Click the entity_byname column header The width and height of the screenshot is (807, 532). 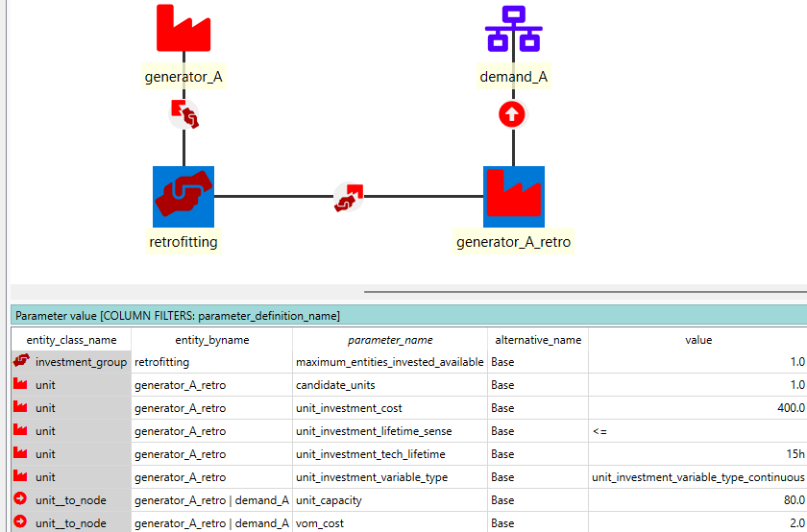[212, 340]
